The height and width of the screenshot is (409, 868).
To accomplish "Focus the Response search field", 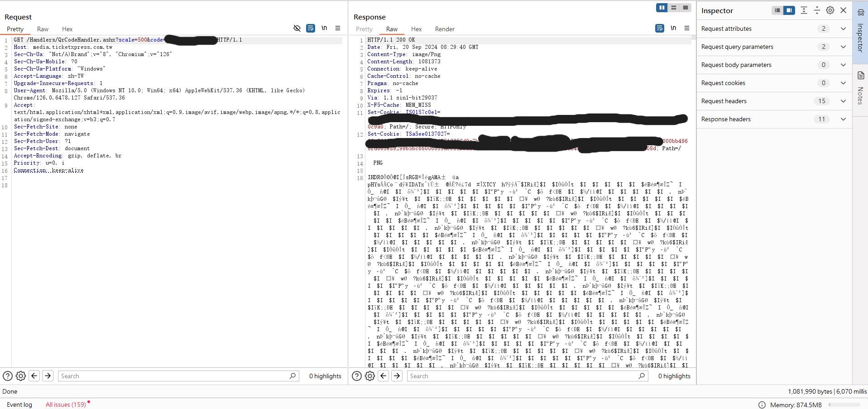I will pyautogui.click(x=528, y=376).
